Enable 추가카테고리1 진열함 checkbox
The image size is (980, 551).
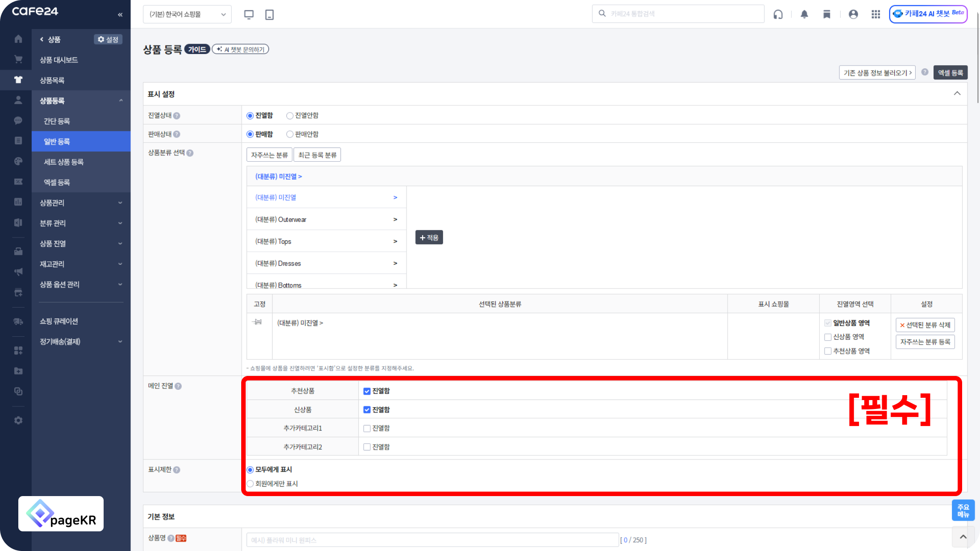(367, 429)
